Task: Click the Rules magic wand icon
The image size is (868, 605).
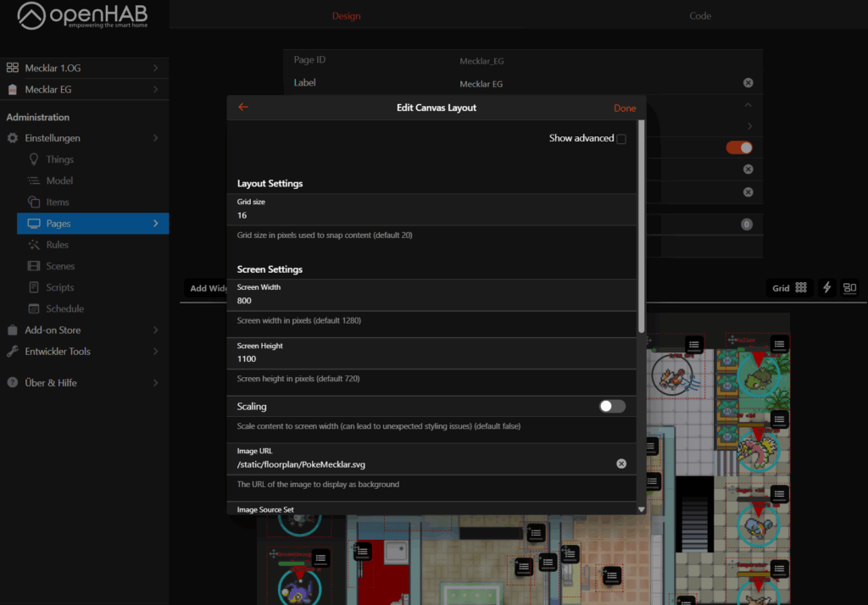Action: (34, 245)
